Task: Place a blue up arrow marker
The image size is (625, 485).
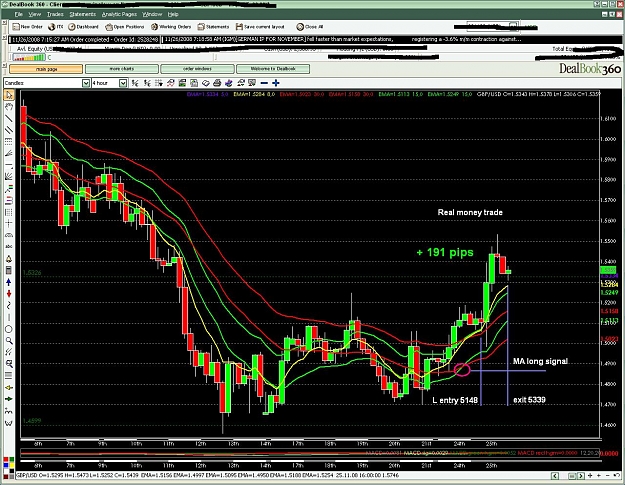Action: pyautogui.click(x=9, y=282)
